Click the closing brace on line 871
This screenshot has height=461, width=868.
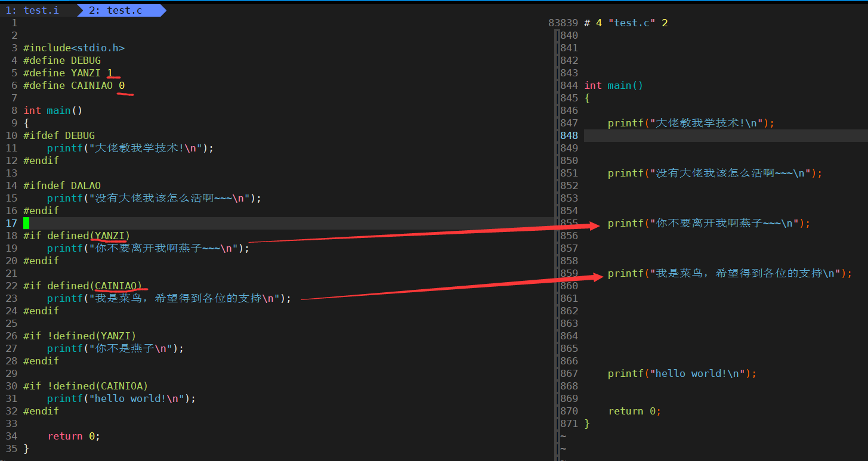[587, 423]
